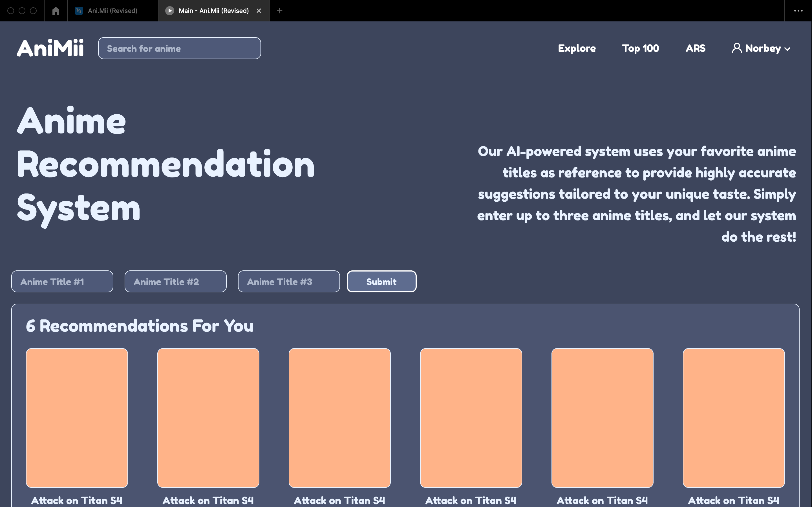Go to the Top 100 page

pyautogui.click(x=640, y=48)
